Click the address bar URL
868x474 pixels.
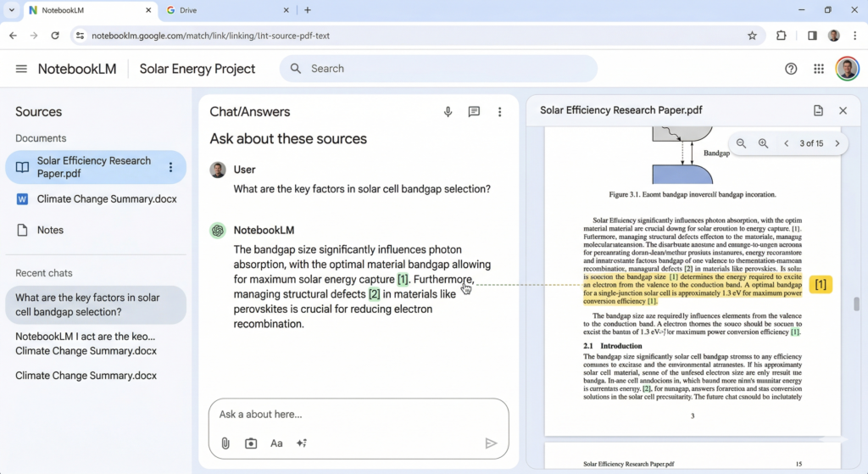tap(210, 36)
